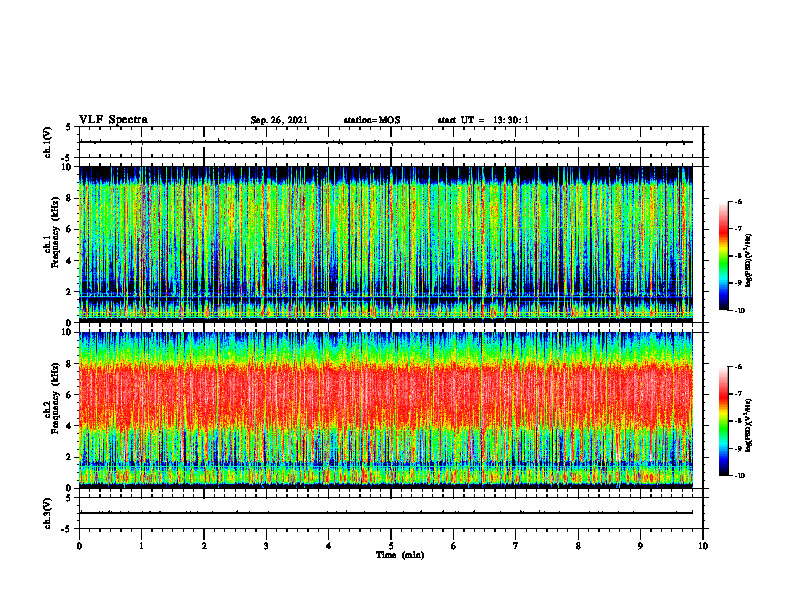Click inside the ch.2 spectrogram panel
Screen dimensions: 792x612
coord(386,410)
